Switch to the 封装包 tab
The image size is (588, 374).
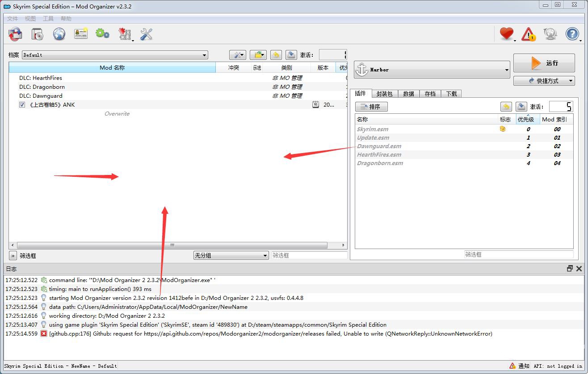pyautogui.click(x=384, y=94)
